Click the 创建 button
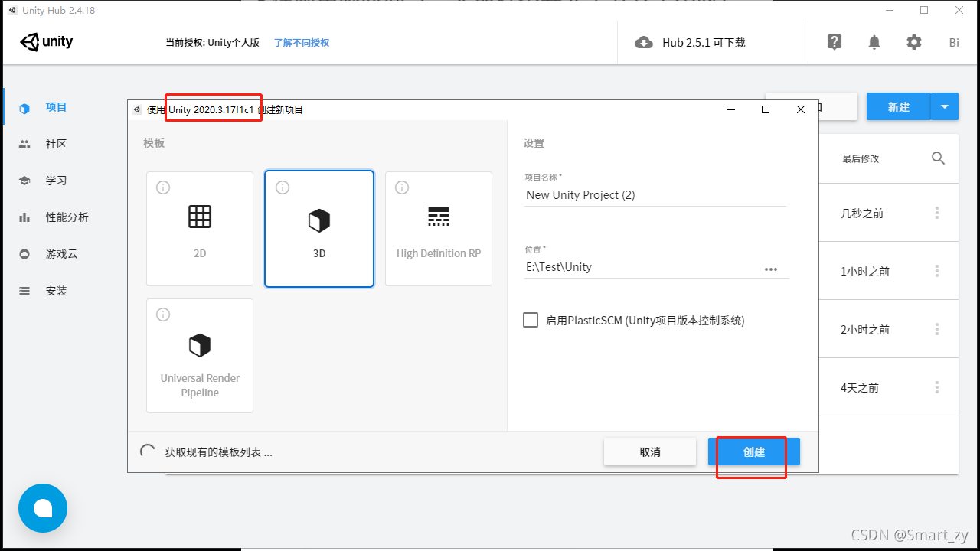980x551 pixels. click(x=754, y=452)
